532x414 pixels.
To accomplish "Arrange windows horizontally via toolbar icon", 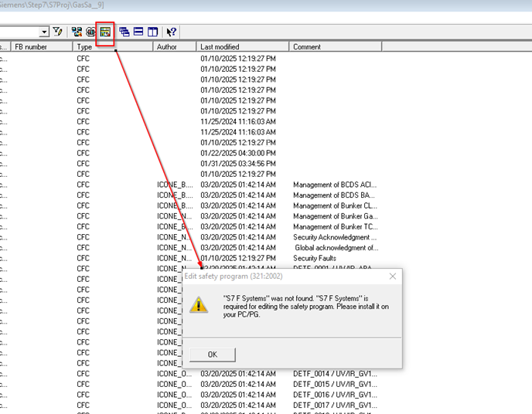I will 138,32.
